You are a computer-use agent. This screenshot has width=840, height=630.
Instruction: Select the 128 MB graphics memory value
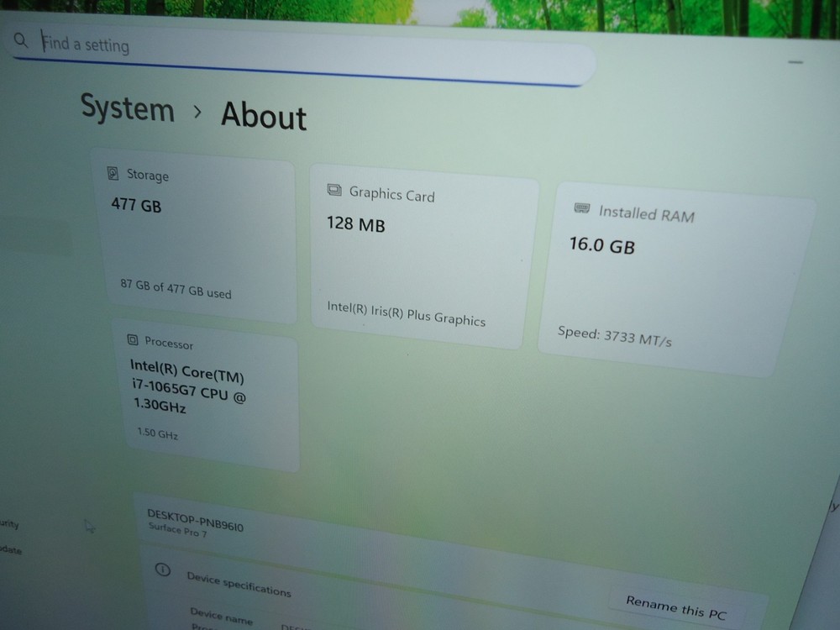(355, 223)
